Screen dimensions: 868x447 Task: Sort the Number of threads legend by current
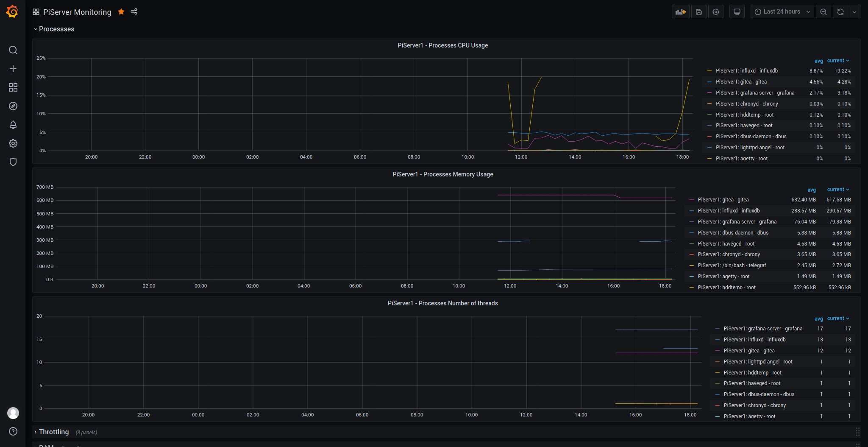[x=838, y=318]
